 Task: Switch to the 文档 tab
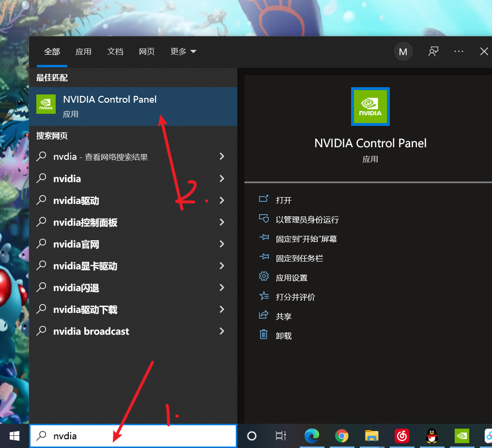(115, 51)
